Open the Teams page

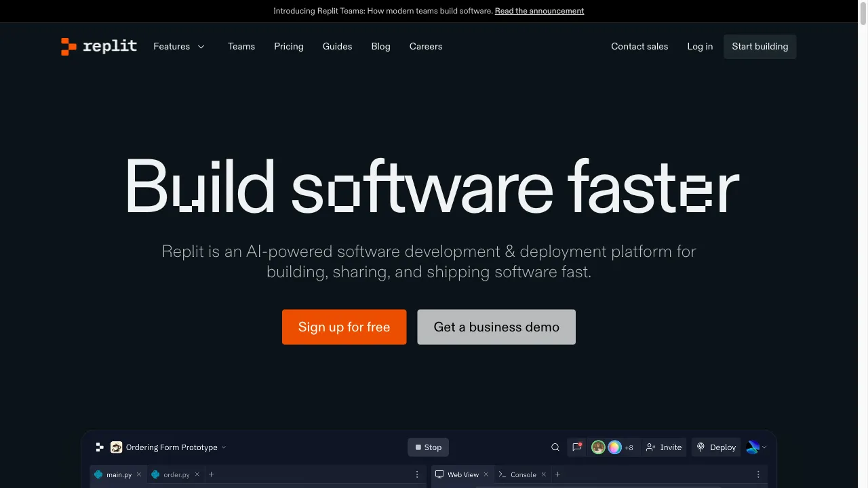(x=241, y=46)
